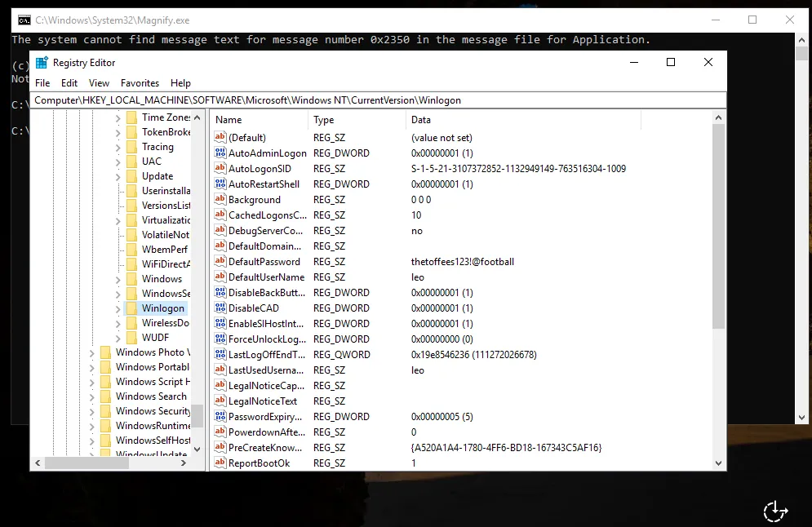The image size is (812, 527).
Task: Click the Registry Editor app icon in title bar
Action: click(42, 63)
